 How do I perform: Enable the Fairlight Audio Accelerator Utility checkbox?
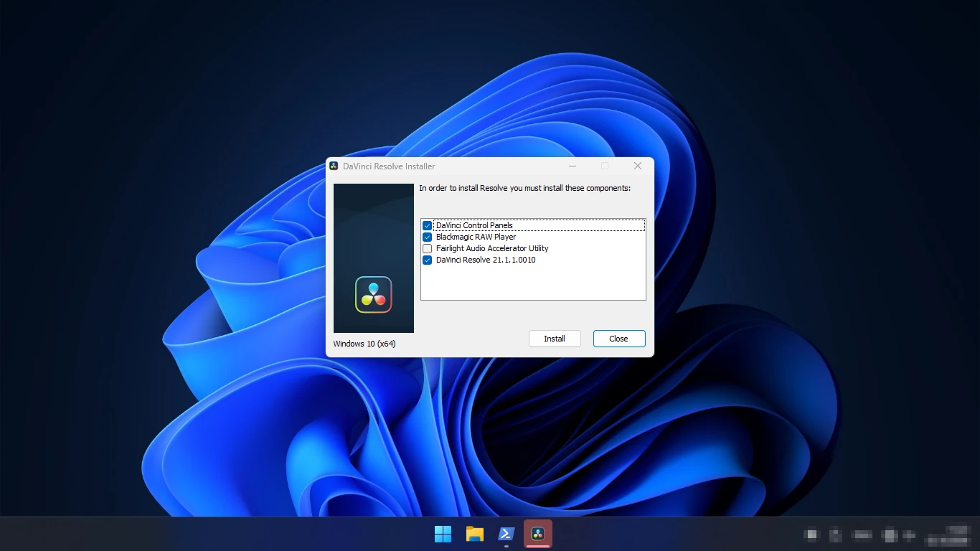[x=427, y=248]
